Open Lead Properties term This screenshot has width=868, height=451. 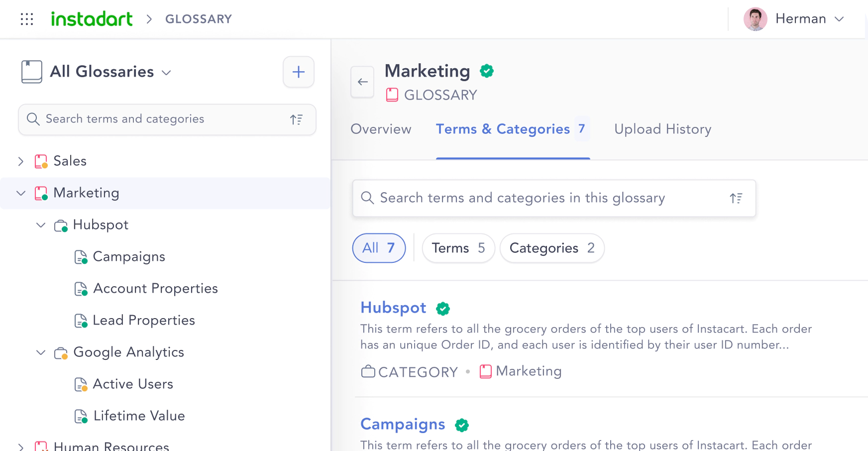tap(144, 321)
